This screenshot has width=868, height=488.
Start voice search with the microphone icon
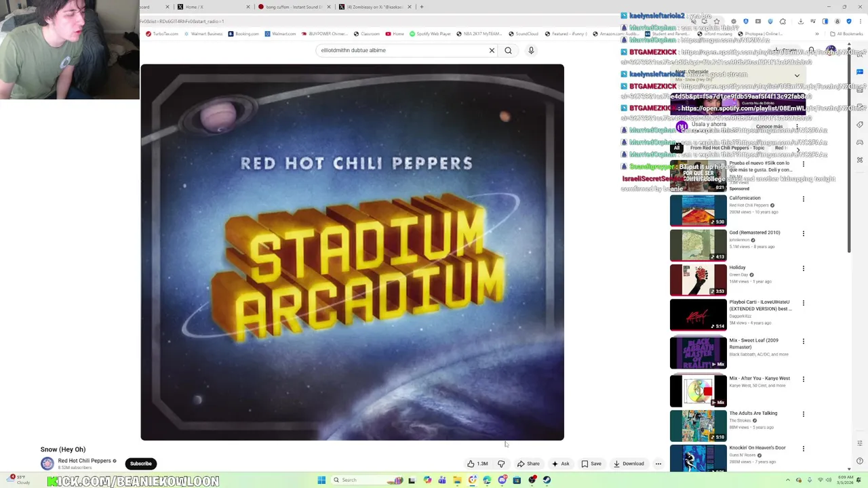tap(531, 50)
